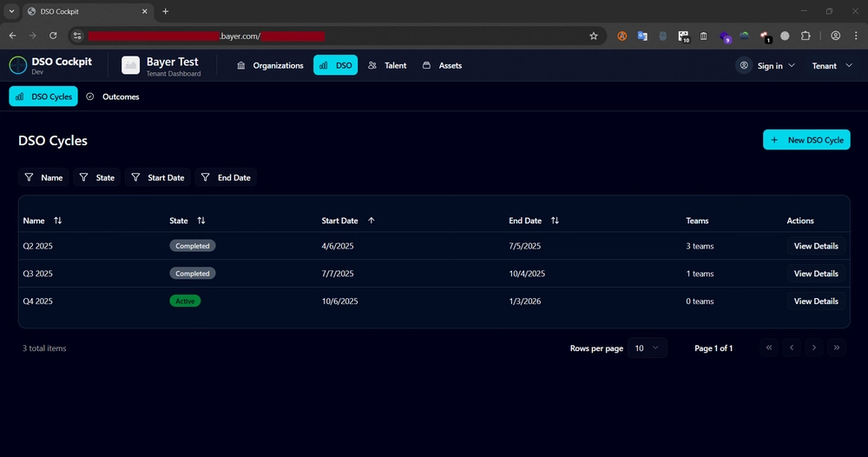The width and height of the screenshot is (868, 457).
Task: Open the browser extensions puzzle icon
Action: pos(806,36)
